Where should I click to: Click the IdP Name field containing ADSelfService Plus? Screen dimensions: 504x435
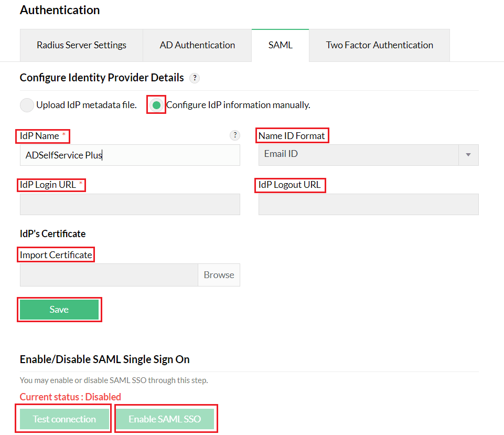130,155
